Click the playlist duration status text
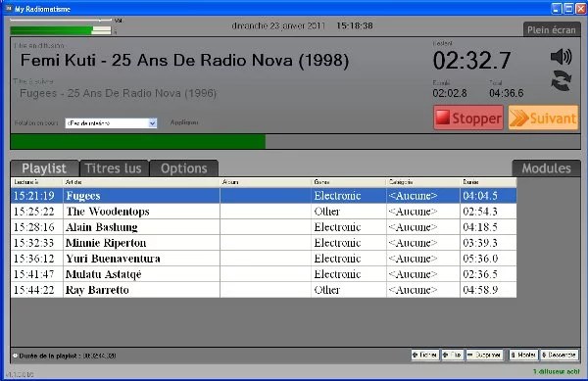 pyautogui.click(x=67, y=356)
